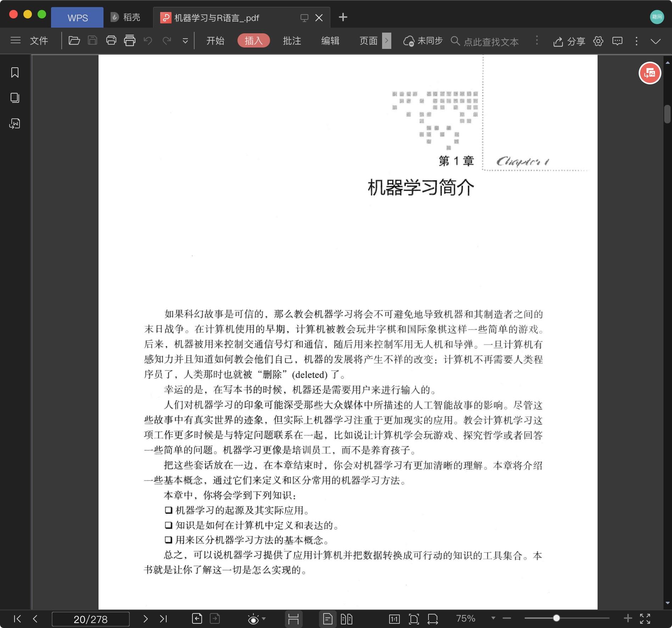
Task: Click the 文件 menu
Action: [x=39, y=41]
